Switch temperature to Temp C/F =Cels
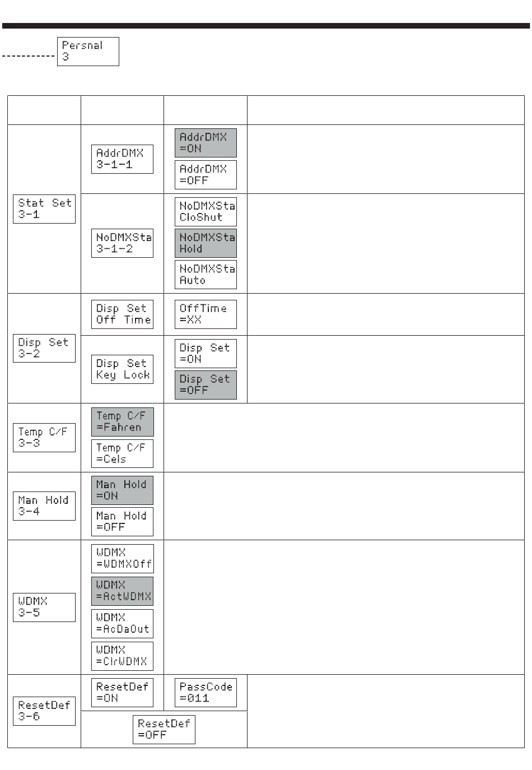Viewport: 532px width, 770px height. click(x=122, y=453)
